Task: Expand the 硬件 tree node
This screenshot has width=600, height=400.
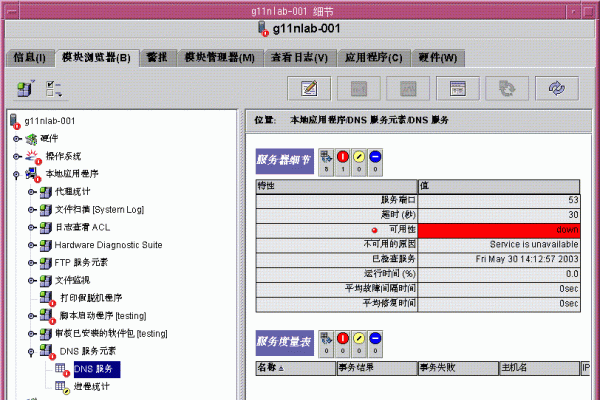Action: pyautogui.click(x=16, y=139)
